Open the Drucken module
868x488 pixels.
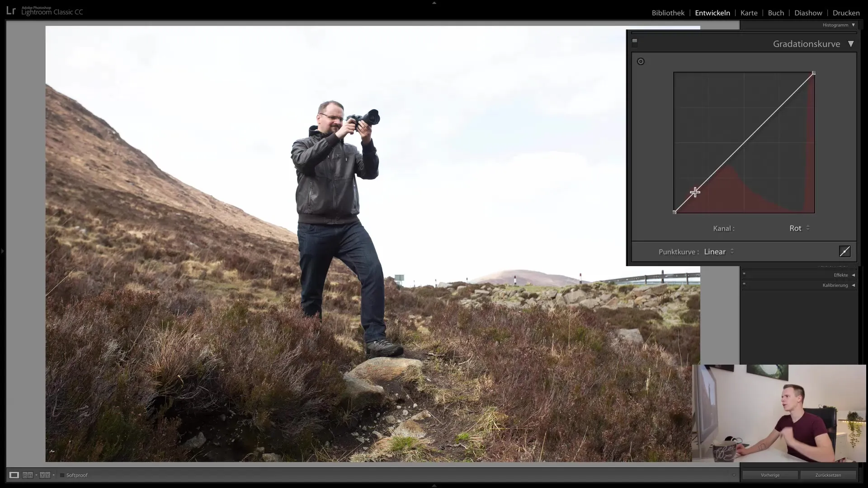846,13
